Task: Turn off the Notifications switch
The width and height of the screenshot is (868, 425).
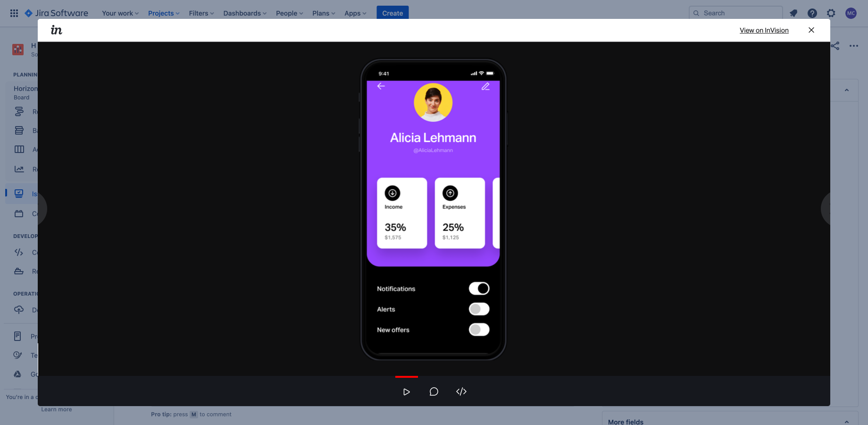Action: 479,289
